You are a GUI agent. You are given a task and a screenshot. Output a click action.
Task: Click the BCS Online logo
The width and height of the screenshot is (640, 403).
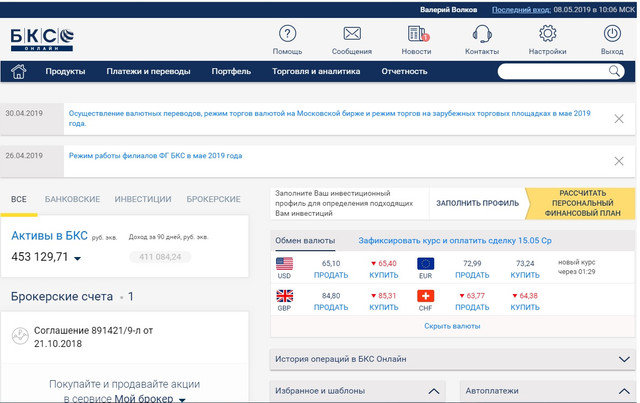[x=42, y=40]
